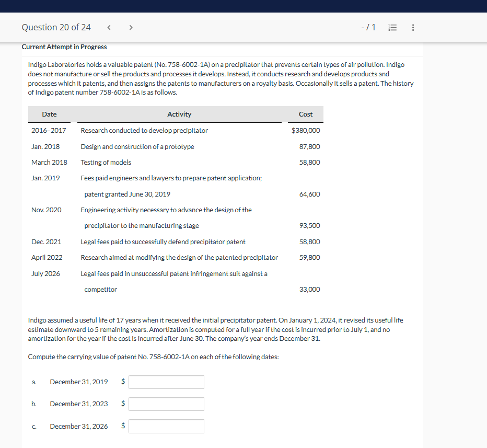Select 'Research aimed at modifying the design' row
Viewport: 487px width, 448px height.
[179, 258]
